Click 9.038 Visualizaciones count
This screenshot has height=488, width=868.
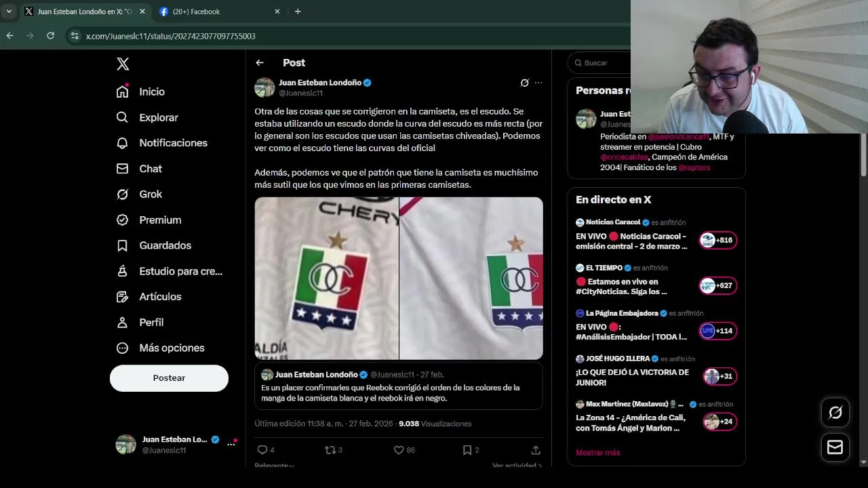435,424
